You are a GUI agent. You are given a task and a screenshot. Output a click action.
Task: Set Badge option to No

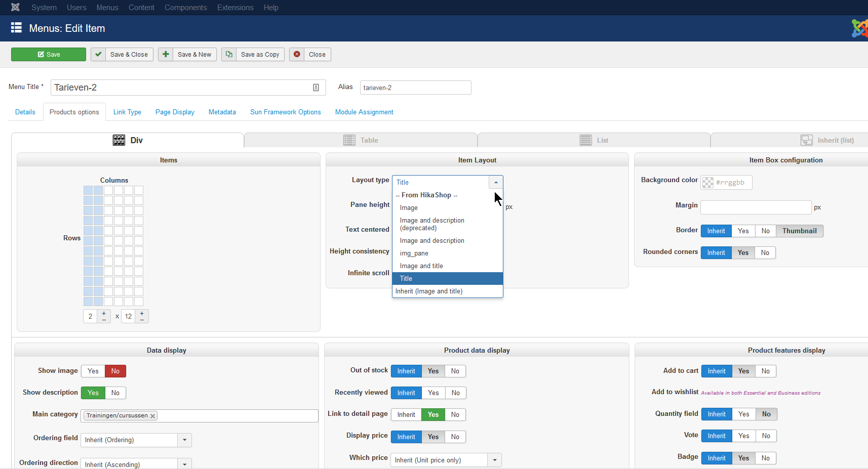coord(766,458)
